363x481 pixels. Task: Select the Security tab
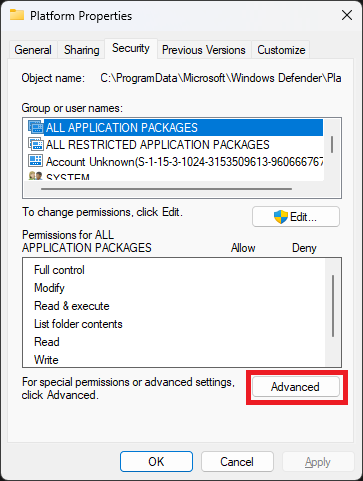tap(131, 49)
